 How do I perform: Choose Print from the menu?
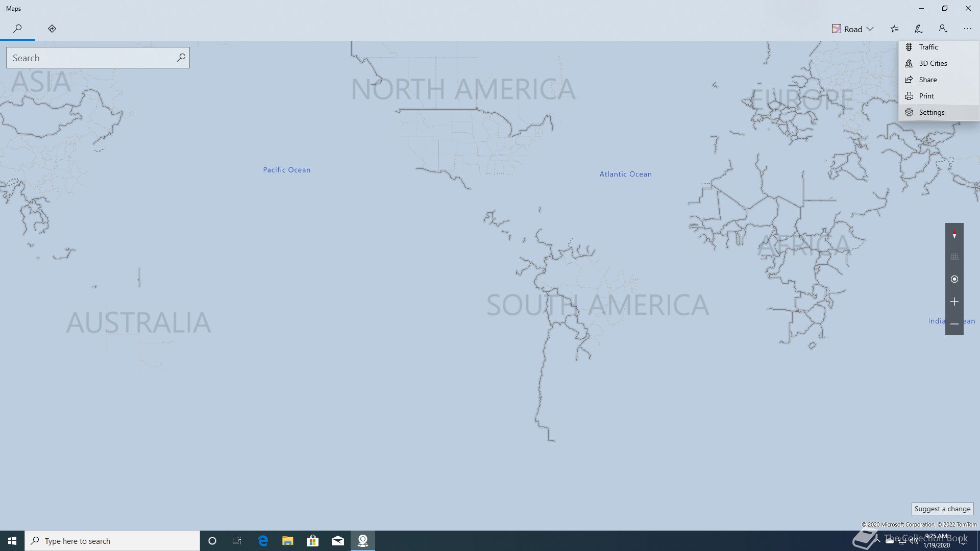click(x=939, y=96)
